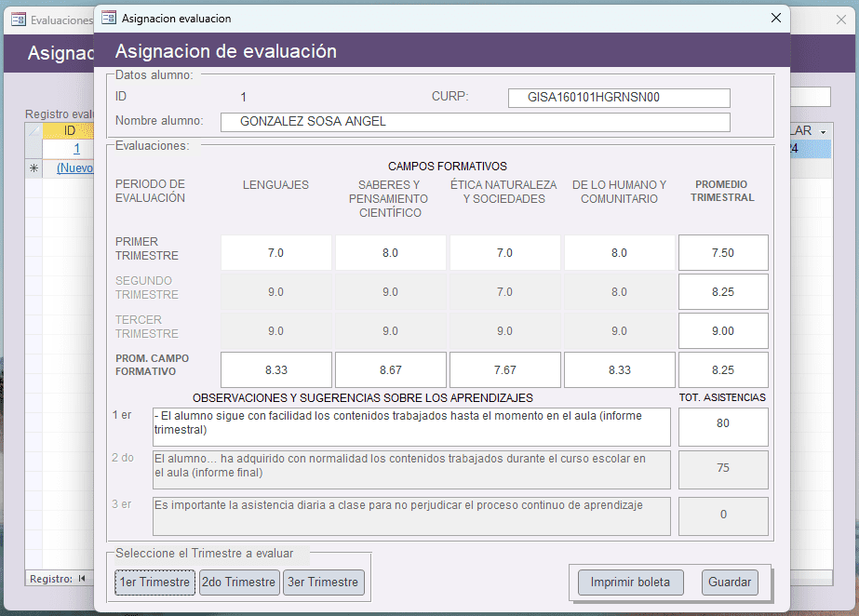
Task: Click the Evaluaciones window form icon
Action: (18, 20)
